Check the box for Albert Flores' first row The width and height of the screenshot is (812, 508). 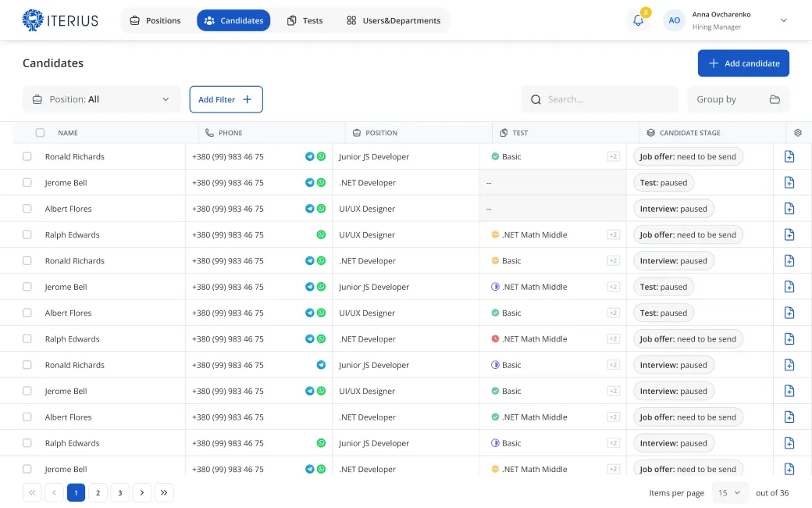point(27,209)
